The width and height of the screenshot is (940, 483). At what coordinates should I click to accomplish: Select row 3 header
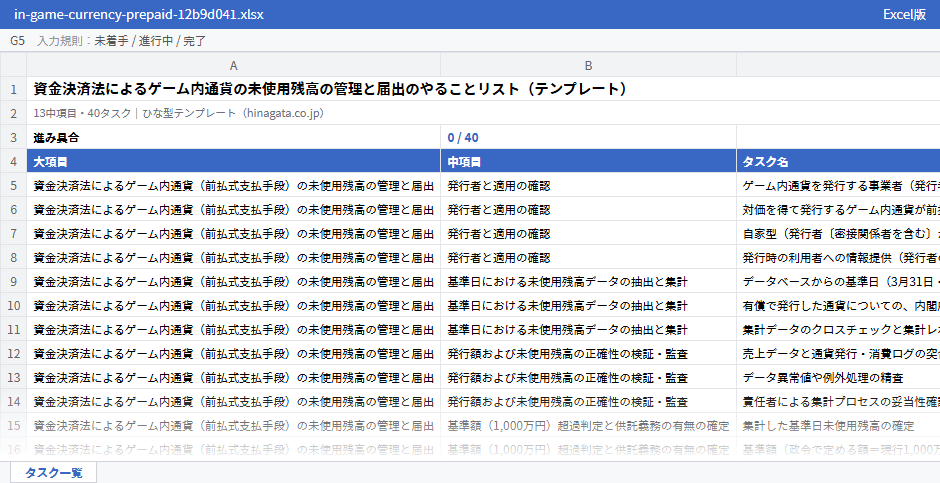coord(13,137)
